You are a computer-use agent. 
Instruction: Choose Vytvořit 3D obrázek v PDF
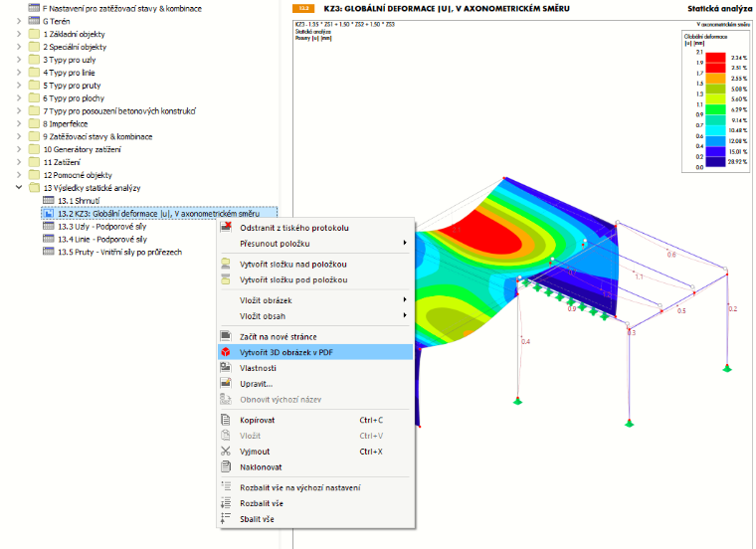tap(315, 352)
